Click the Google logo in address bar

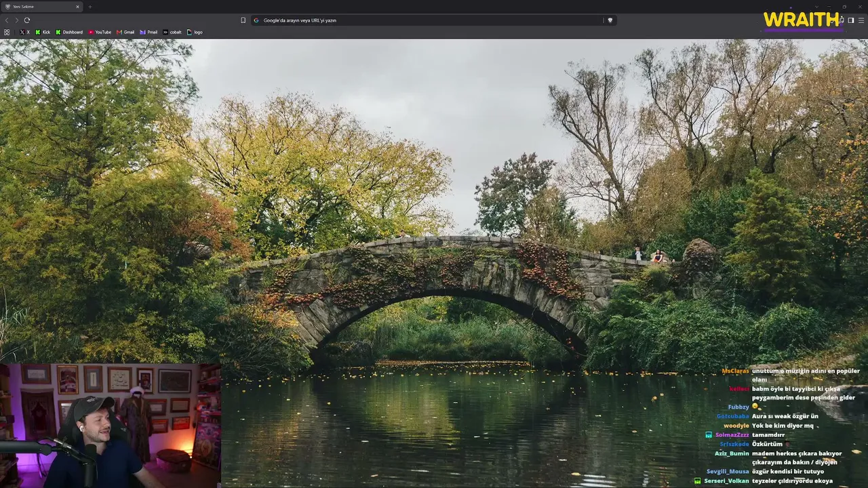point(256,20)
